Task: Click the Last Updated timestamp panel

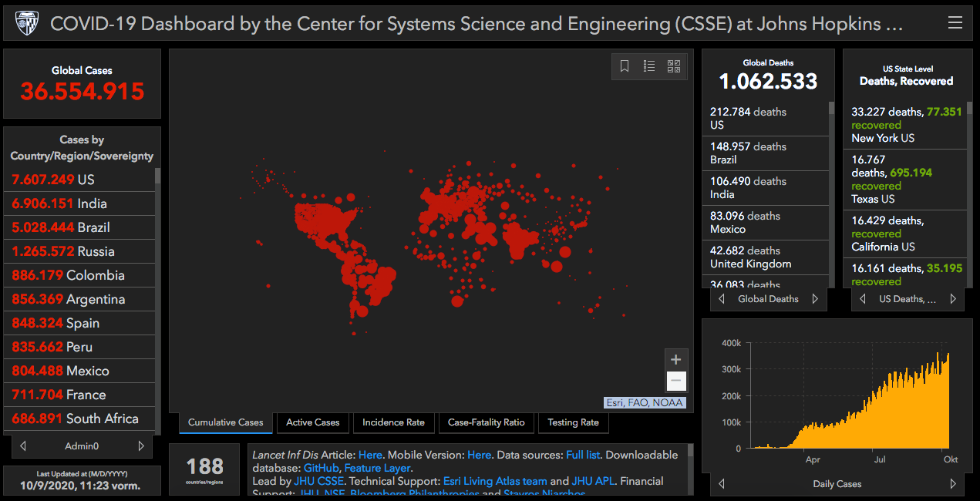Action: pyautogui.click(x=82, y=480)
